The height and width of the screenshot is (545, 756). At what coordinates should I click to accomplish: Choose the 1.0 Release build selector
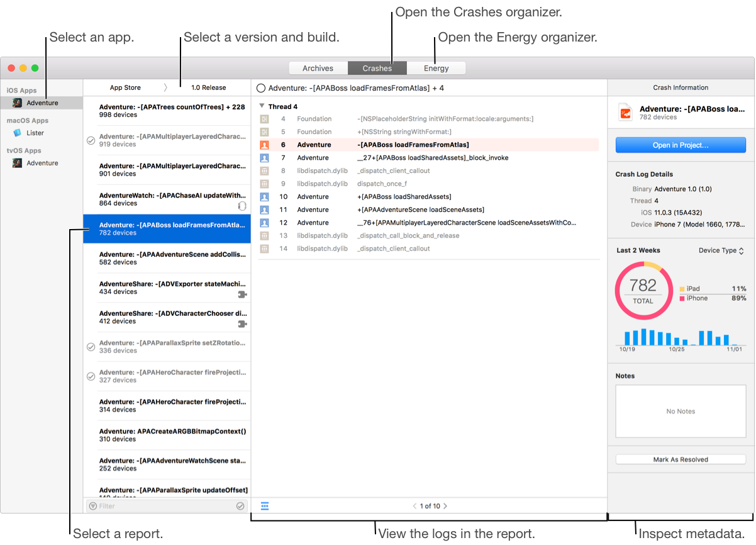coord(209,87)
